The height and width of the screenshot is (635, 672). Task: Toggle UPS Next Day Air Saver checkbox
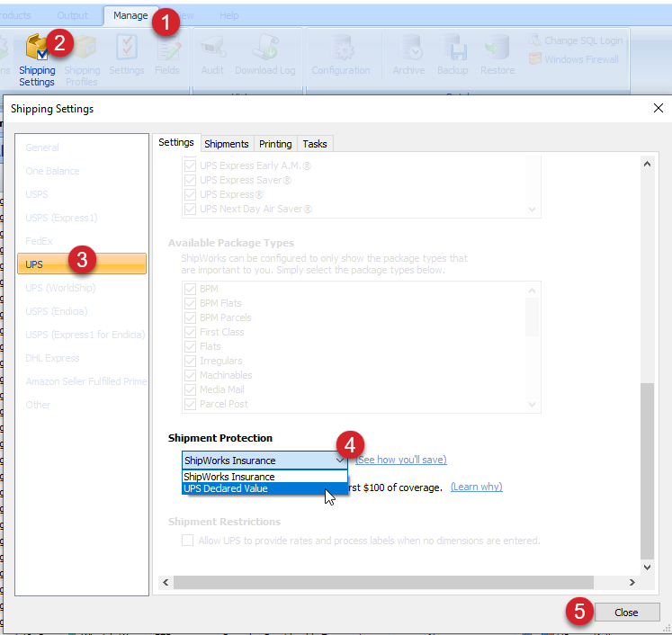(191, 209)
